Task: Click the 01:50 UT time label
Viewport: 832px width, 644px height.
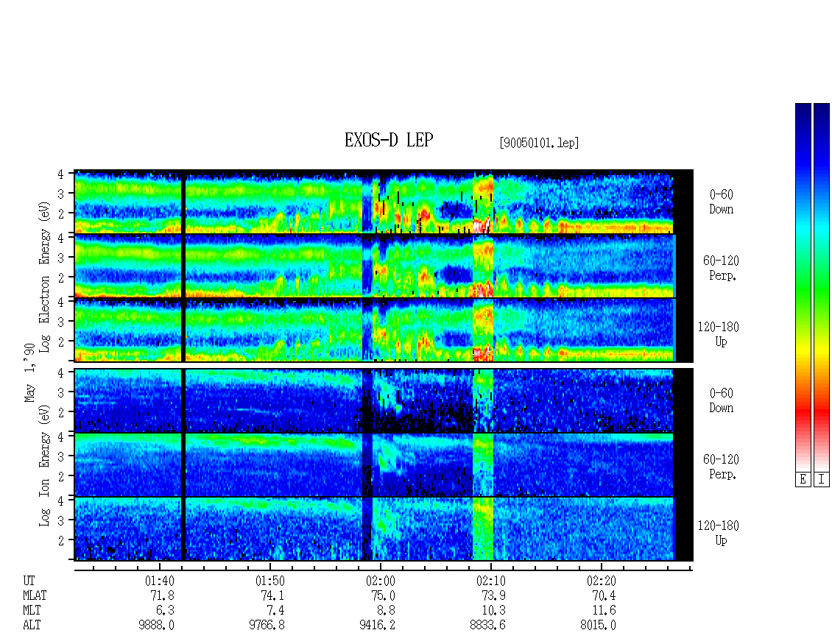Action: [270, 581]
